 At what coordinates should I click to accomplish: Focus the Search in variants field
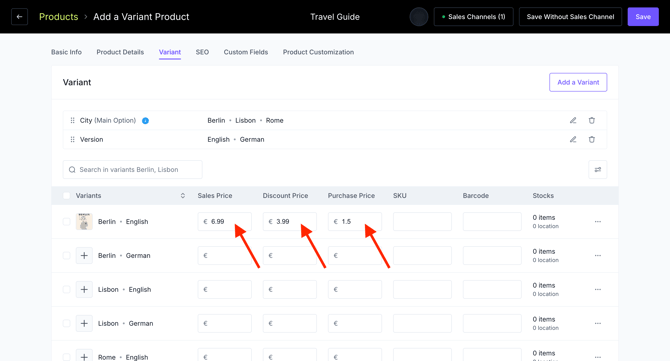132,170
